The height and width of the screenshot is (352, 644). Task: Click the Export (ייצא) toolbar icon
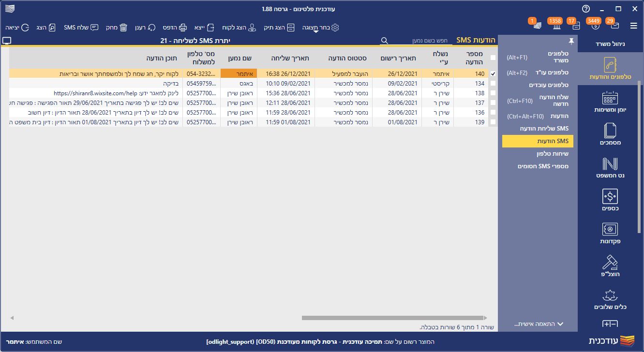point(211,28)
